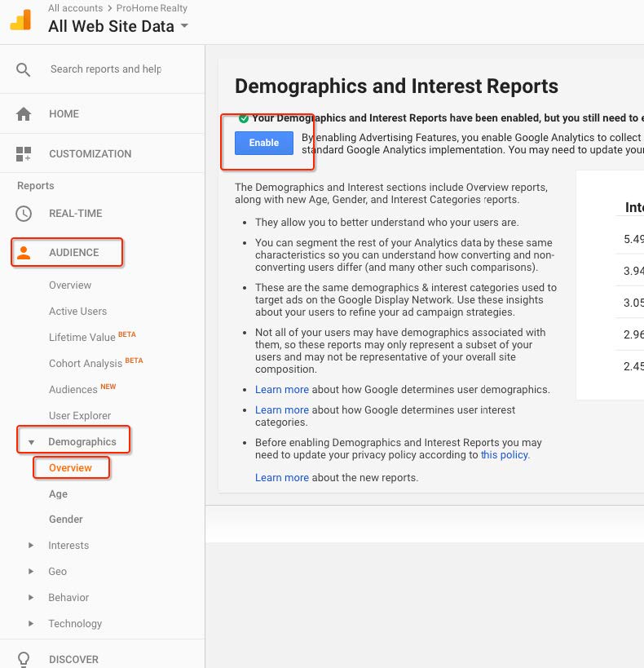Select Demographics Overview item
644x668 pixels.
pos(70,468)
